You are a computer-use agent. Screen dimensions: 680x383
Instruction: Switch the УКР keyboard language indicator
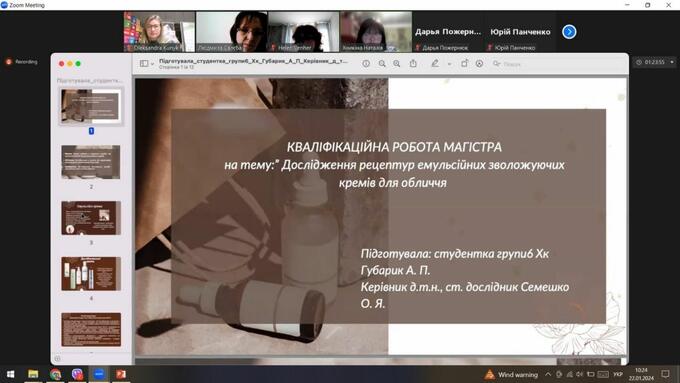pos(618,374)
